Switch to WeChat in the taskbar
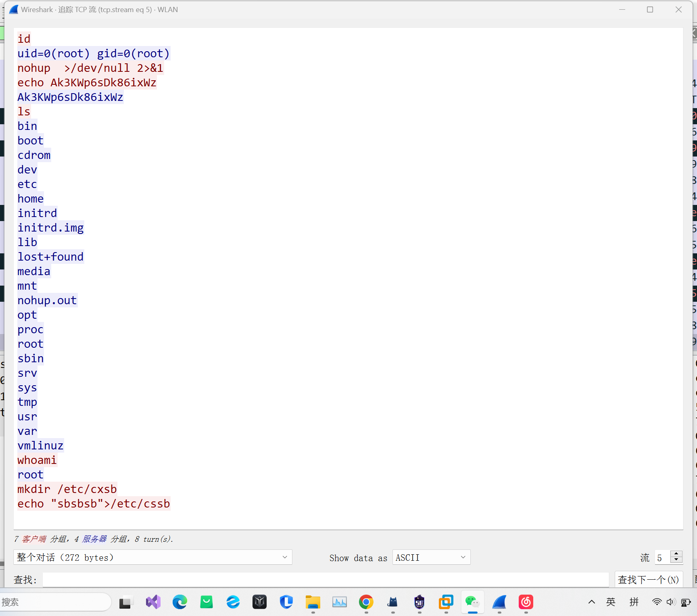 (x=473, y=602)
